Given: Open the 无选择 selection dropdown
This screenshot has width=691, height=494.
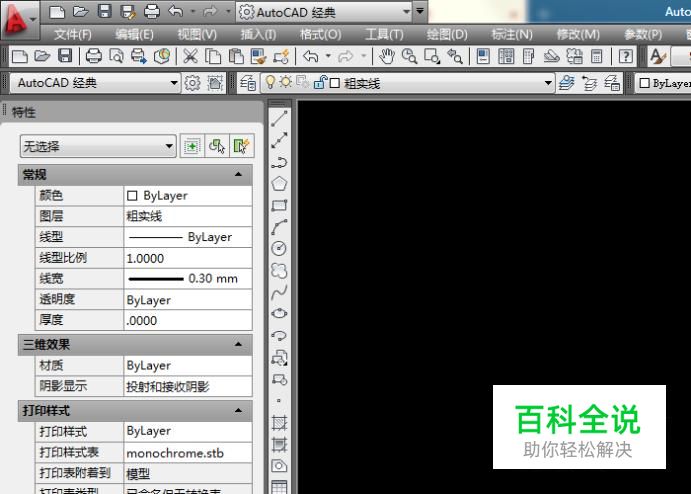Looking at the screenshot, I should pos(98,146).
